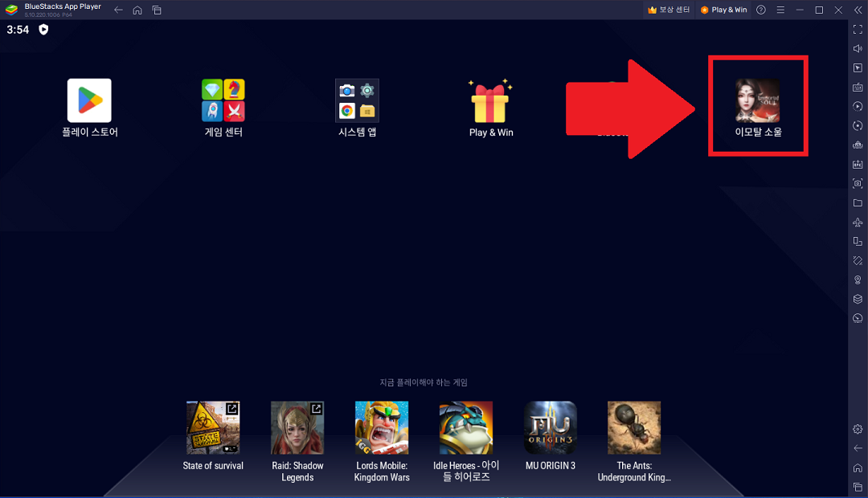Image resolution: width=868 pixels, height=498 pixels.
Task: Click the sidebar home icon
Action: [858, 468]
